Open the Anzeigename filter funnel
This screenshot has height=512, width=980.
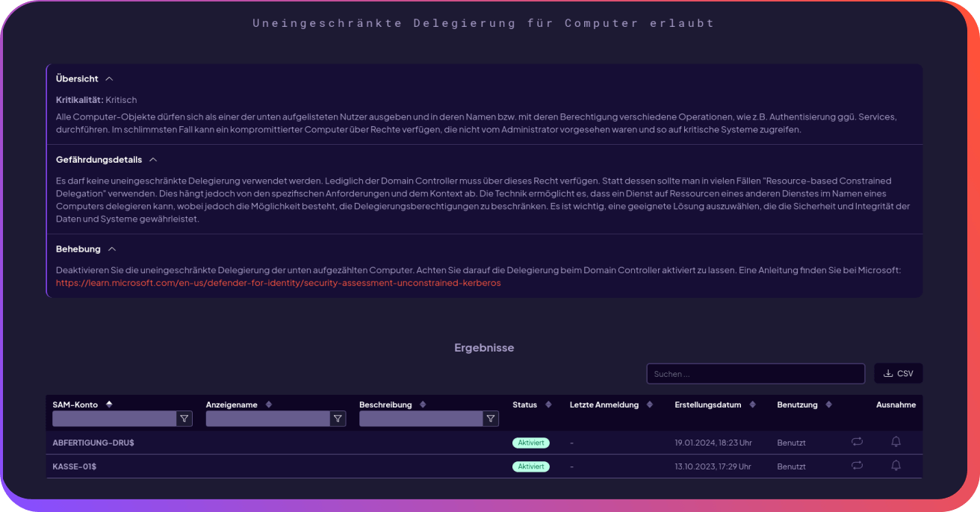(338, 419)
